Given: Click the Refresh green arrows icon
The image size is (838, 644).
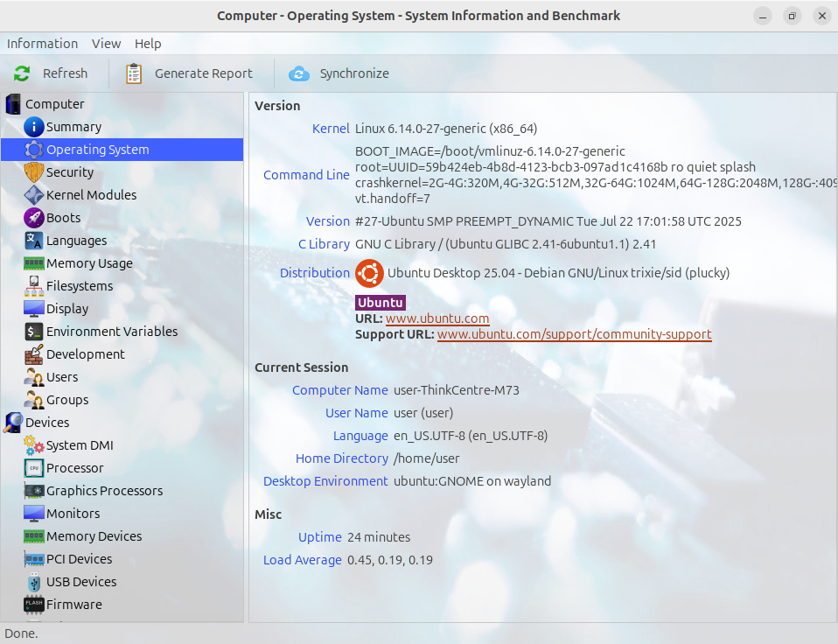Looking at the screenshot, I should (x=22, y=73).
